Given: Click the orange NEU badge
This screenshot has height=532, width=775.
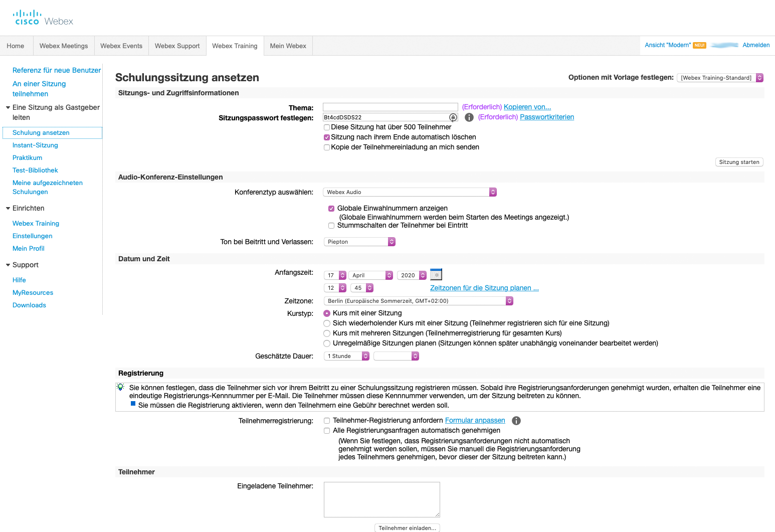Looking at the screenshot, I should click(700, 46).
